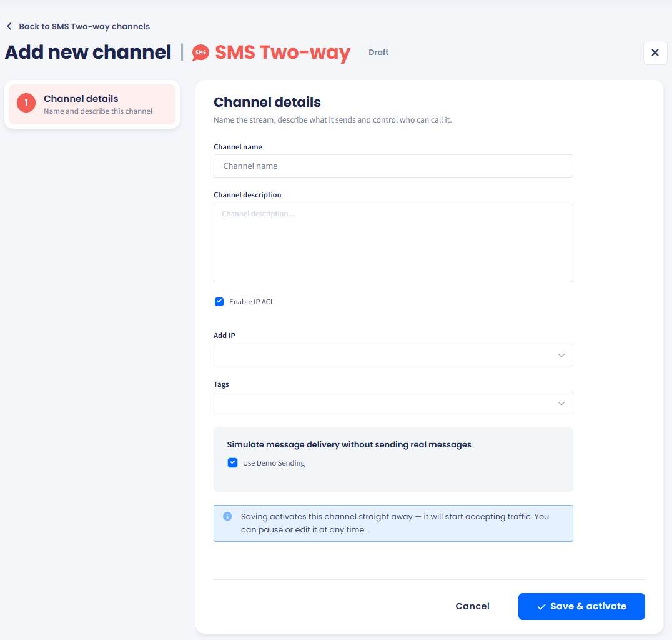This screenshot has width=672, height=640.
Task: Click the back chevron arrow icon
Action: (9, 27)
